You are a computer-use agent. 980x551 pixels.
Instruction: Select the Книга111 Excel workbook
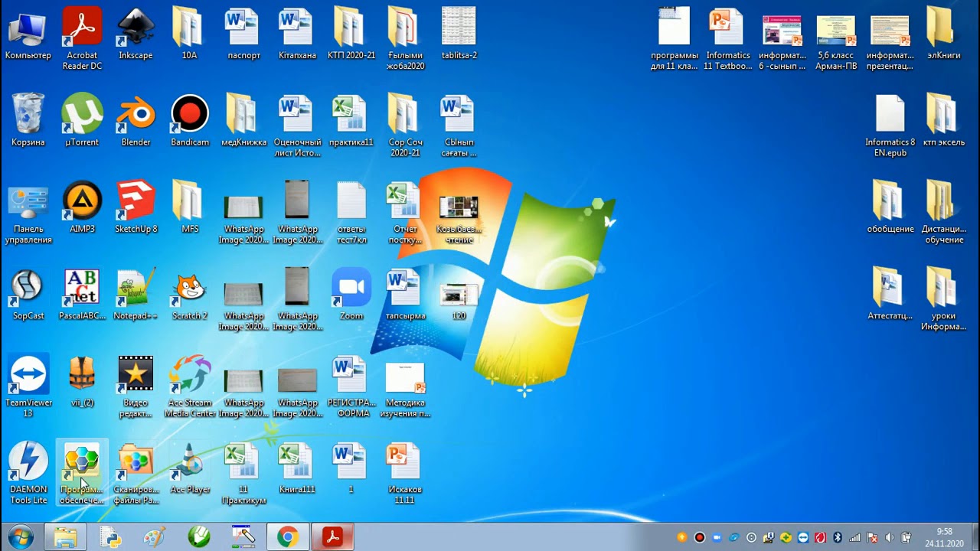pyautogui.click(x=298, y=468)
